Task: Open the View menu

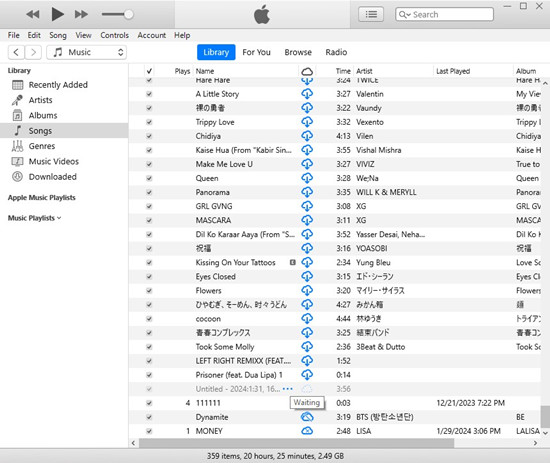Action: (83, 35)
